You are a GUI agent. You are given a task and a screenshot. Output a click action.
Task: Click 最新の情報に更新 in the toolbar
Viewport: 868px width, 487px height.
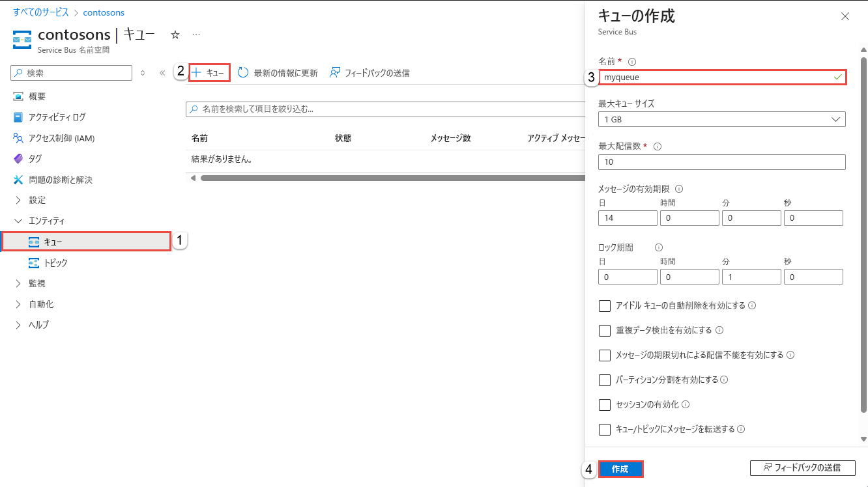[278, 73]
